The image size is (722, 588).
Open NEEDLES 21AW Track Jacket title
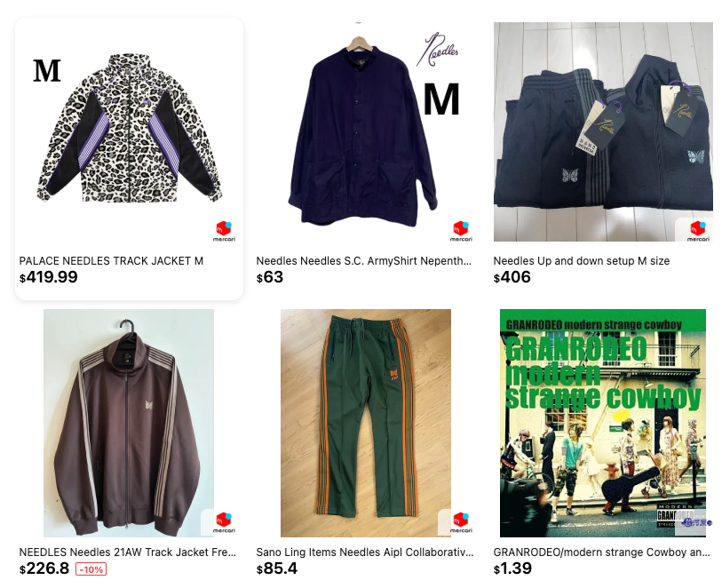tap(128, 552)
